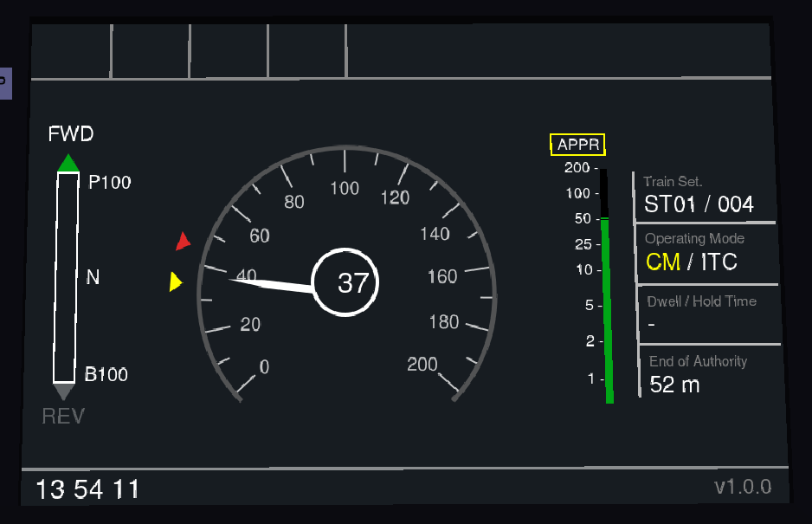The width and height of the screenshot is (812, 524).
Task: Click the purple tab on the left edge
Action: tap(4, 82)
